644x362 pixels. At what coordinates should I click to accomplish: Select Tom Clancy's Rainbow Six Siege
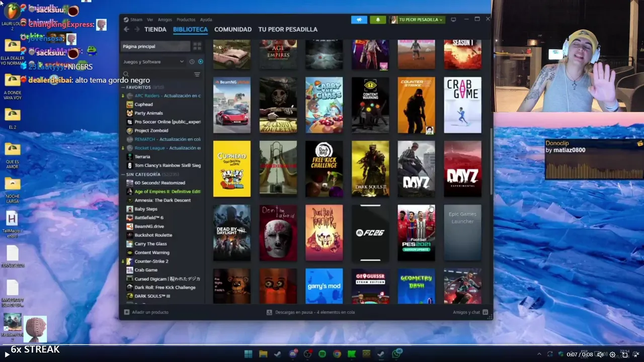click(x=163, y=165)
